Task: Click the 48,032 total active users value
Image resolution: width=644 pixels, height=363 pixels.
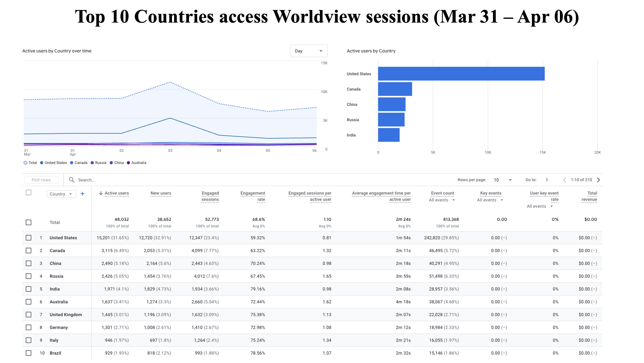Action: tap(122, 219)
